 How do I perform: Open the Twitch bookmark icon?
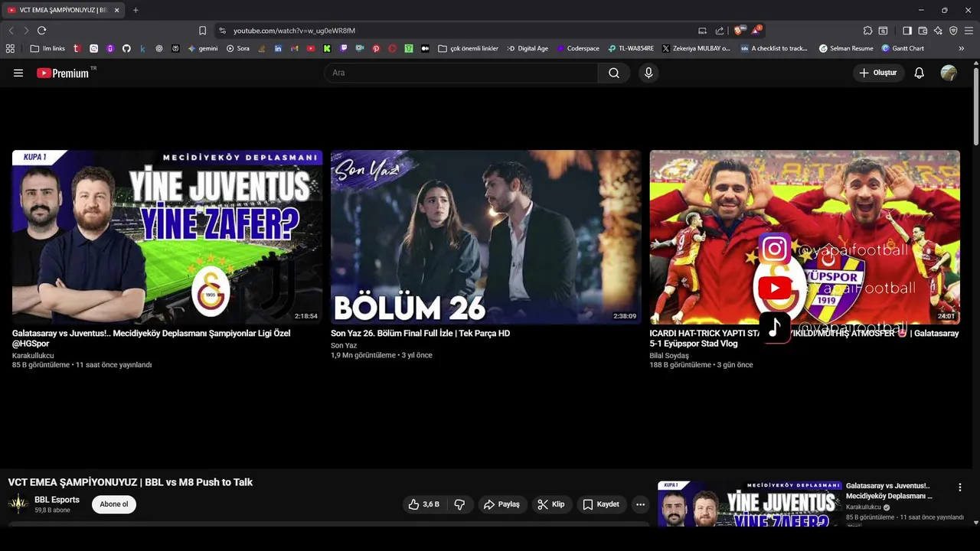[343, 48]
